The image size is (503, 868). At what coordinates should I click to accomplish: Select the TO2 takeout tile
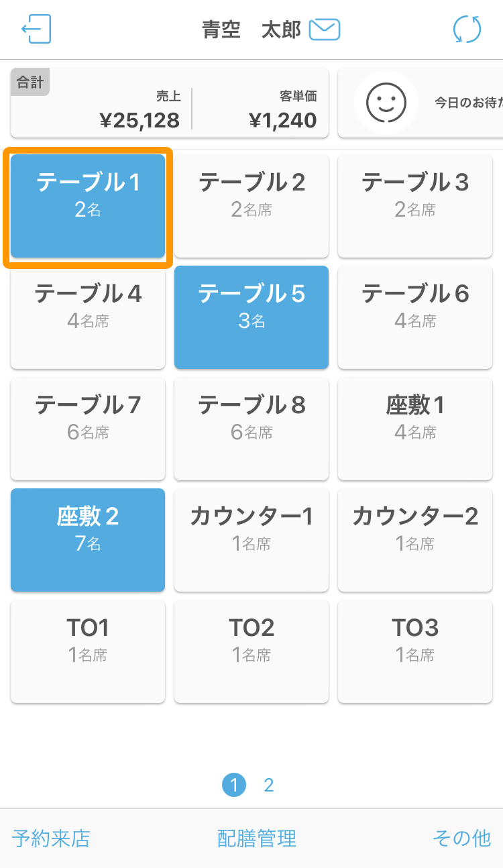251,651
